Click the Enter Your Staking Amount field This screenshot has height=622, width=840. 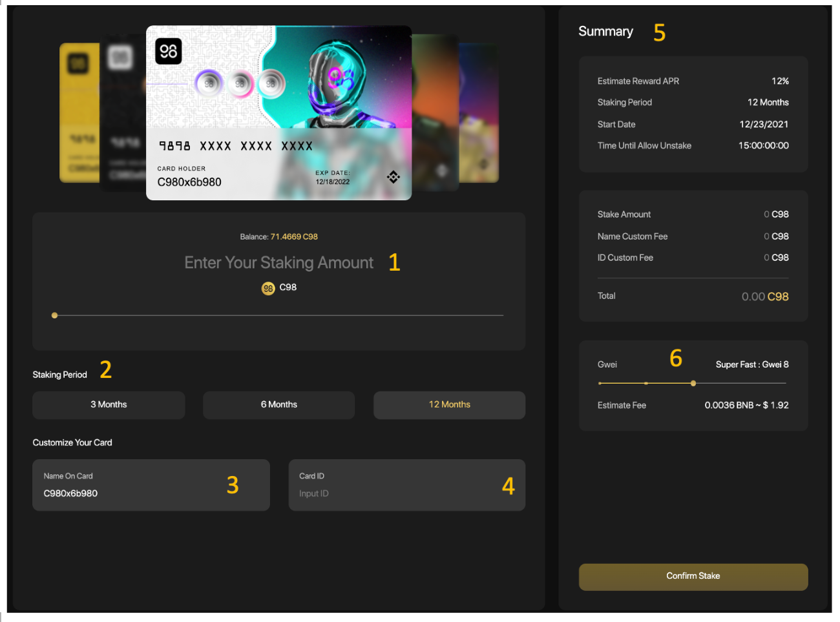[278, 263]
